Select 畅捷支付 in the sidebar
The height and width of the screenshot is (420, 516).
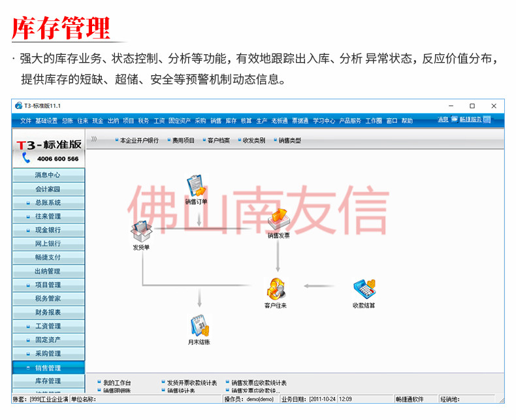pyautogui.click(x=48, y=257)
